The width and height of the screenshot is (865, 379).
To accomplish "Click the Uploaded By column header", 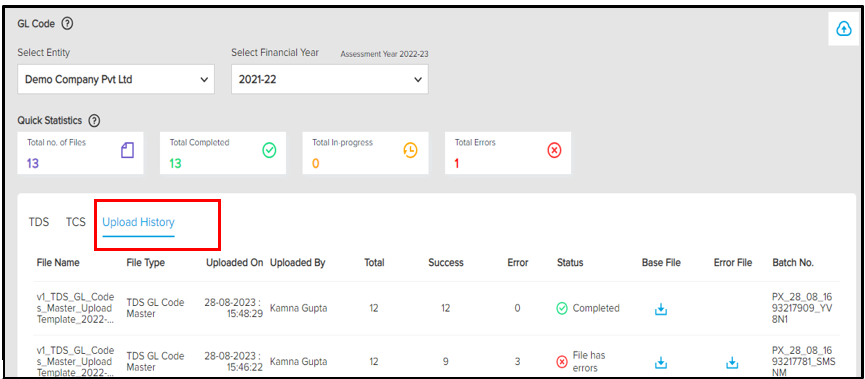I will (297, 263).
